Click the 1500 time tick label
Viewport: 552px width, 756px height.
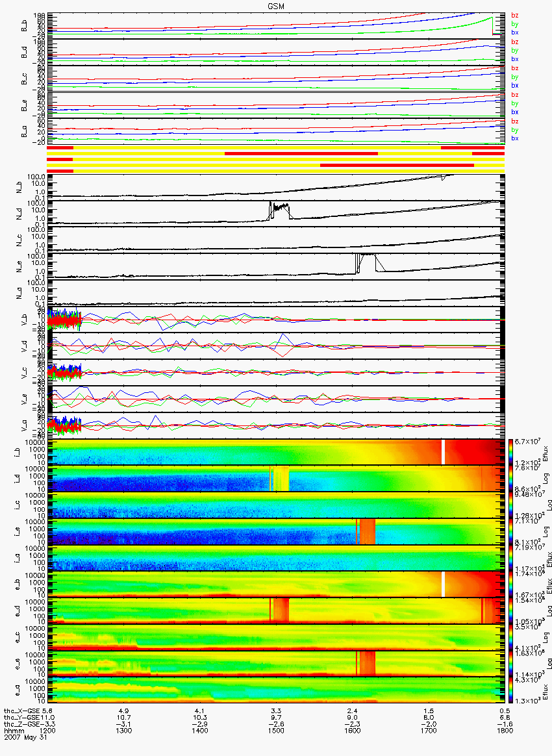[x=276, y=731]
